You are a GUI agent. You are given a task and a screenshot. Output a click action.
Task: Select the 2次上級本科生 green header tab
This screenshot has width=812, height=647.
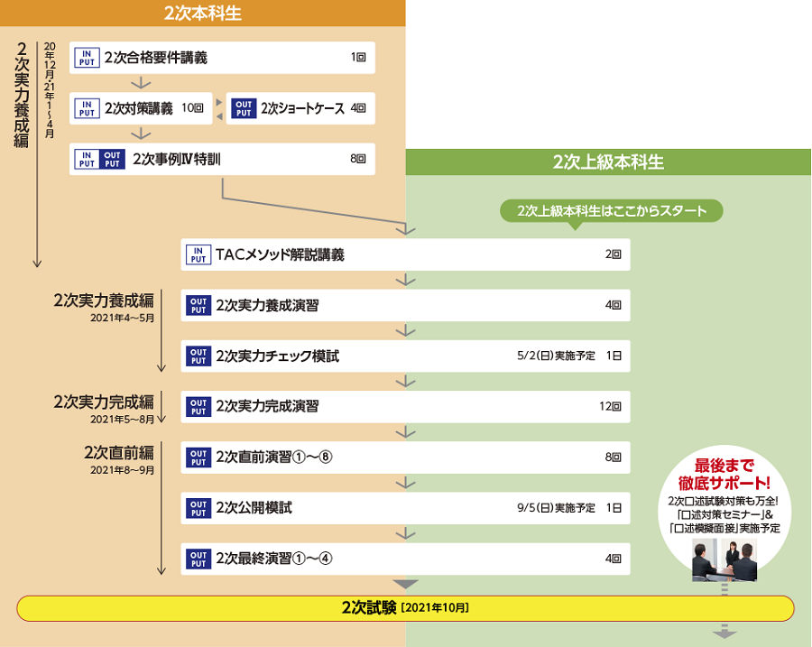(x=608, y=162)
